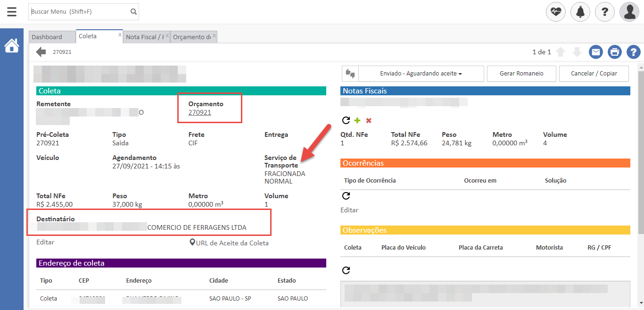644x310 pixels.
Task: Open the user profile avatar
Action: pyautogui.click(x=629, y=12)
